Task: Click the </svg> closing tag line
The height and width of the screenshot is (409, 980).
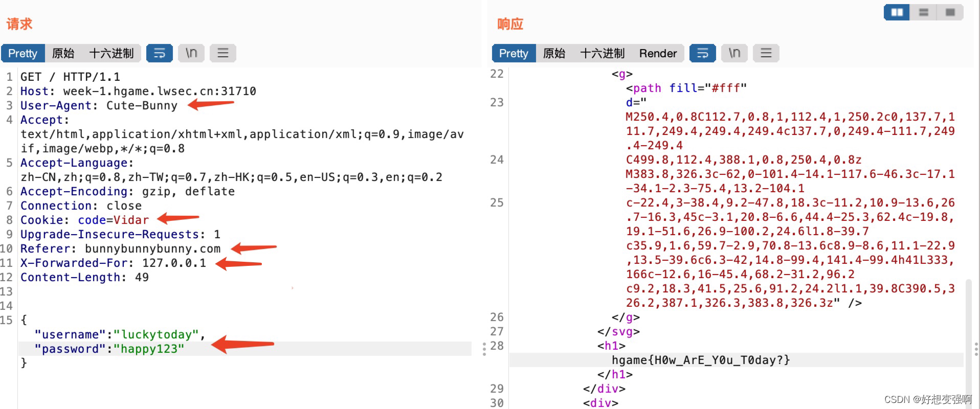Action: [618, 332]
